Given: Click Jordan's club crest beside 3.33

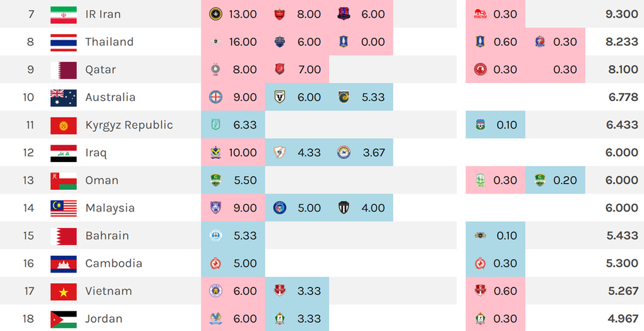Looking at the screenshot, I should [280, 318].
